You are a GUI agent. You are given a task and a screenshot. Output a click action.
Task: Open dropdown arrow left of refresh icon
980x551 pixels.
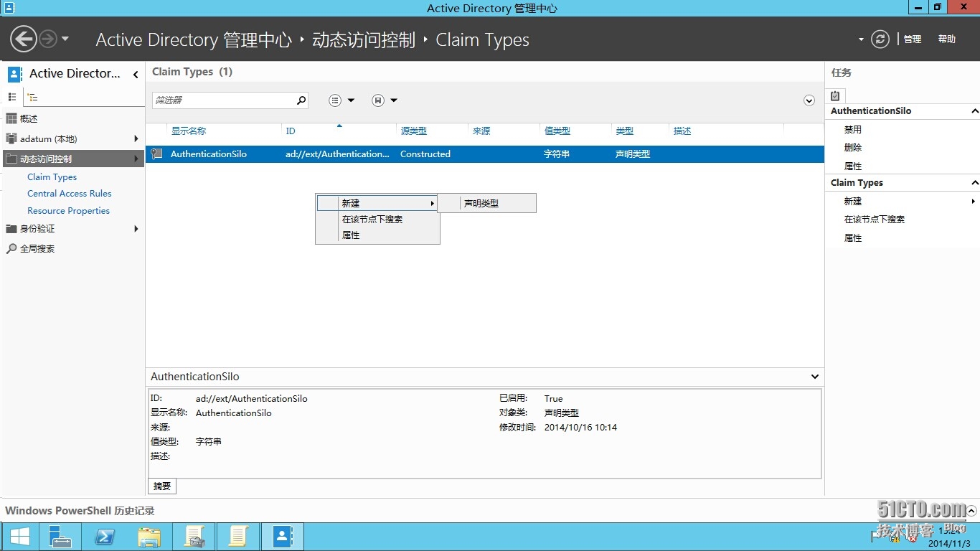[861, 39]
